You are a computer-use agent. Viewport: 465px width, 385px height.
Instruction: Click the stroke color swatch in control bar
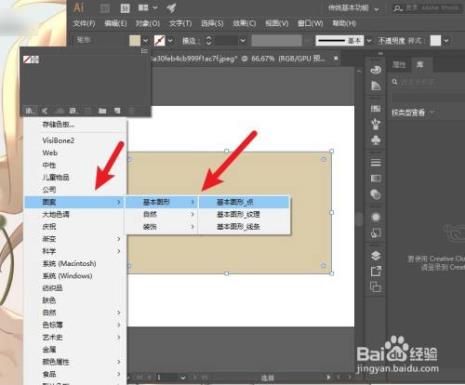tap(160, 41)
